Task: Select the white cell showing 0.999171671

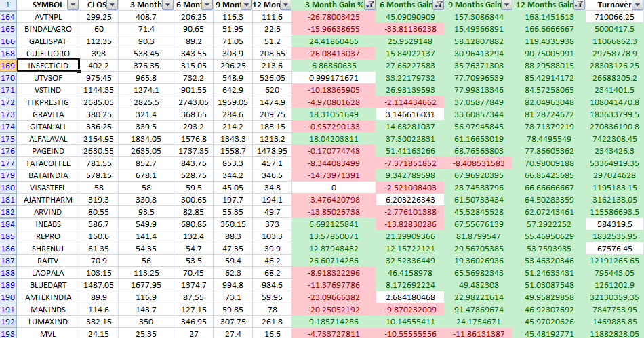Action: pos(334,78)
